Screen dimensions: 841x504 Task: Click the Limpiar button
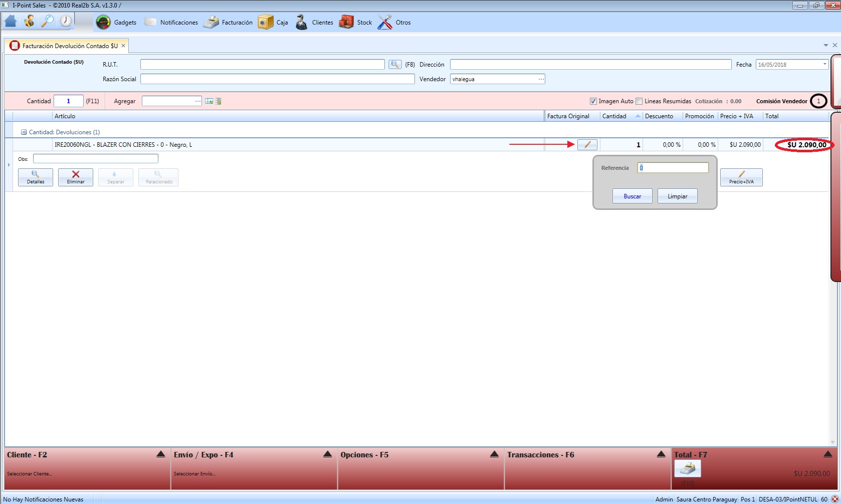[x=677, y=196]
